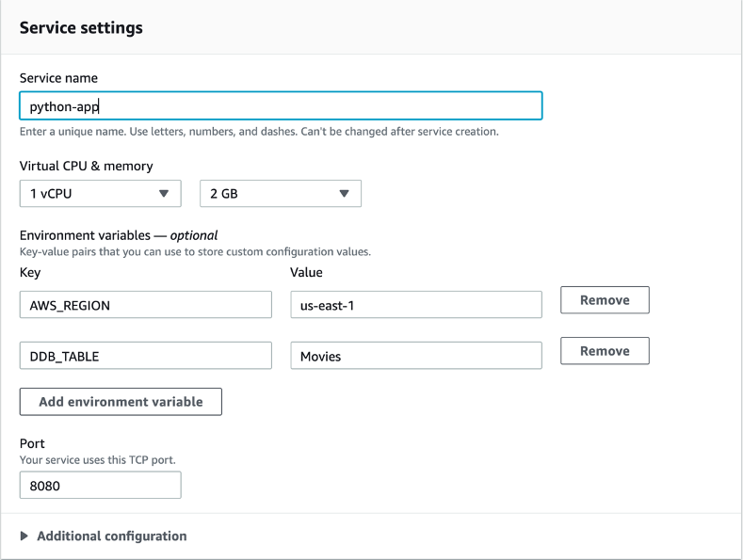This screenshot has height=560, width=743.
Task: Remove the AWS_REGION environment variable
Action: tap(605, 300)
